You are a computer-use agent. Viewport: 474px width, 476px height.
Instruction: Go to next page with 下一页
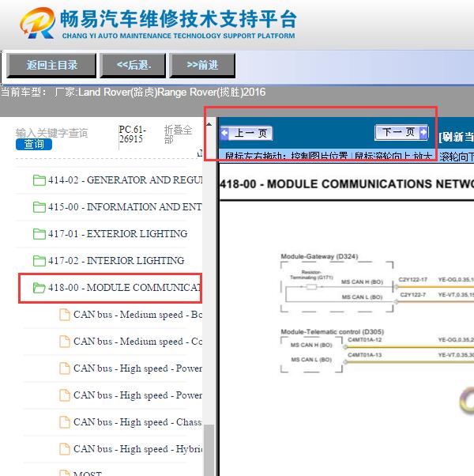(x=401, y=132)
